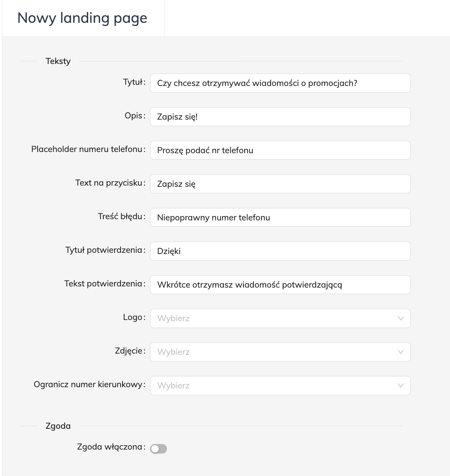
Task: Edit the Placeholder numeru telefonu field
Action: [x=280, y=150]
